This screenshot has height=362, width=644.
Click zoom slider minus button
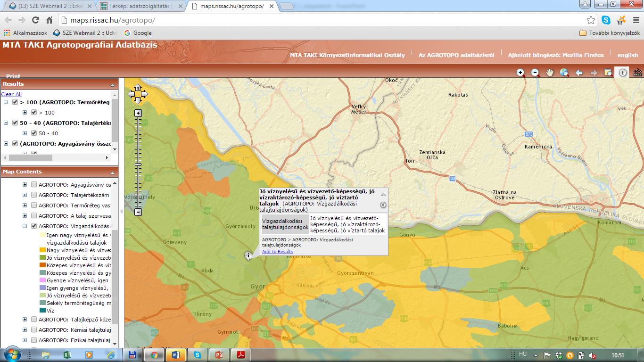[x=138, y=212]
